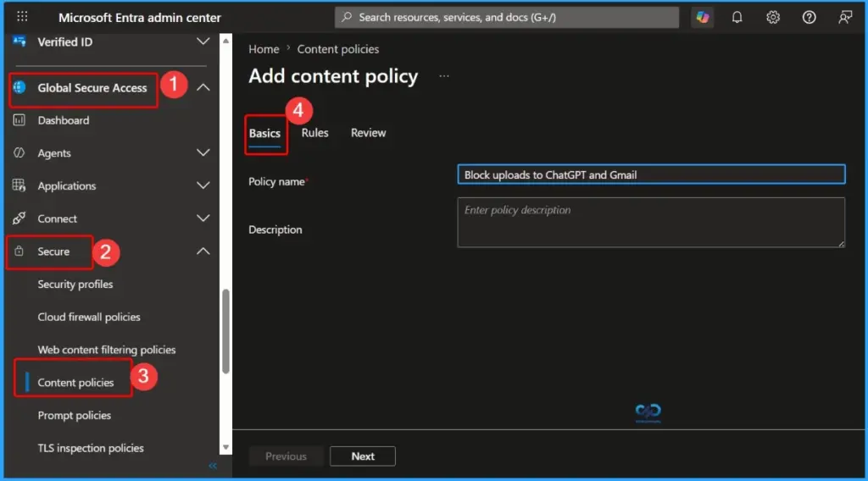This screenshot has width=868, height=481.
Task: Open the settings gear
Action: click(773, 17)
